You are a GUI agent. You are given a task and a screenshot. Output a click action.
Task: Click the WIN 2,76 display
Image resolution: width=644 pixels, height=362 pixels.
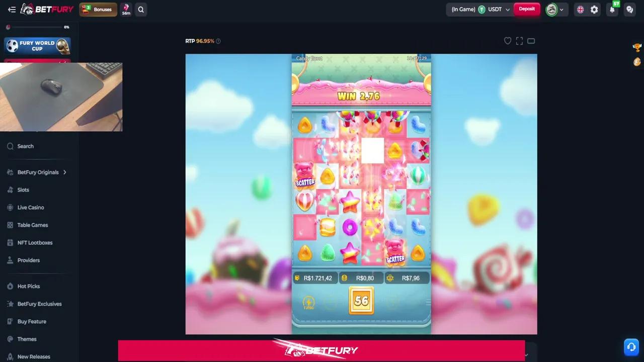[x=358, y=96]
